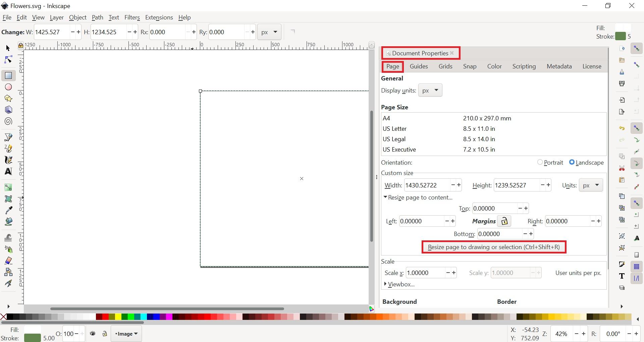This screenshot has width=644, height=342.
Task: Select US Letter page size
Action: coord(395,129)
